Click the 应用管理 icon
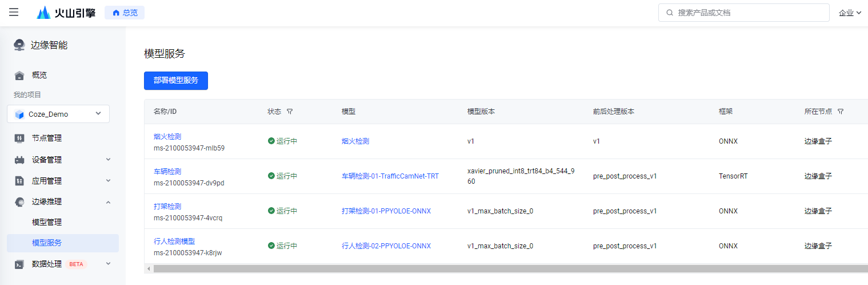868x285 pixels. click(x=19, y=181)
